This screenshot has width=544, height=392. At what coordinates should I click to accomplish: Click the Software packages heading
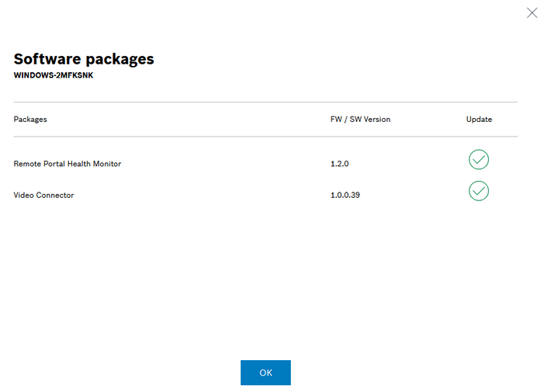coord(84,59)
